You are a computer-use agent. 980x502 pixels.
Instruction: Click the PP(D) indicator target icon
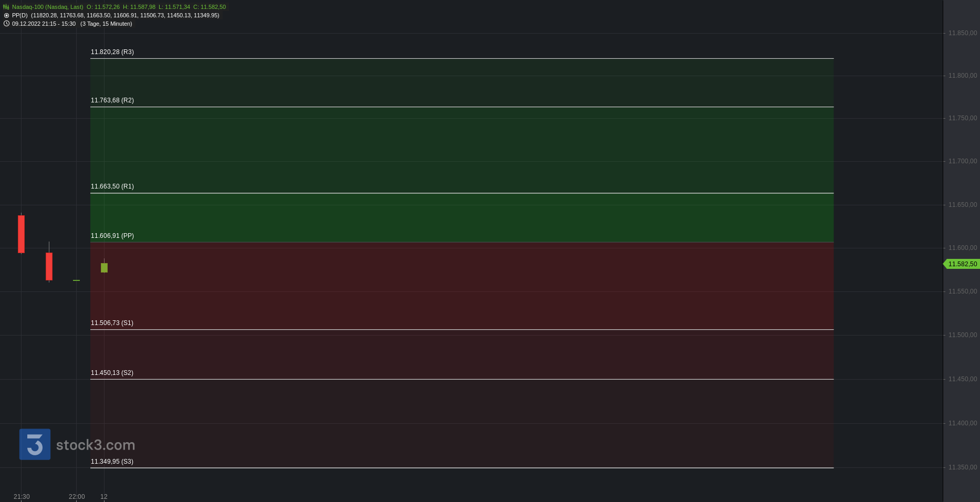pos(6,15)
